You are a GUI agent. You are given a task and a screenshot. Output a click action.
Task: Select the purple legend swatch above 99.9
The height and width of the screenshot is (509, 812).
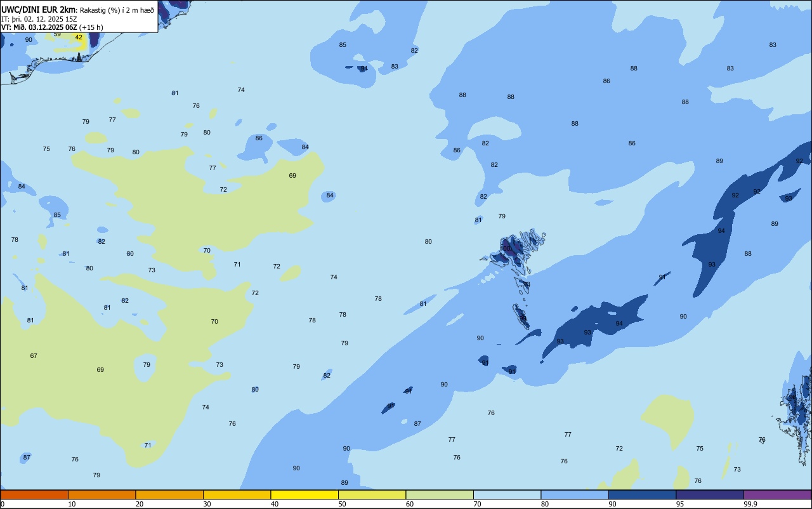777,494
